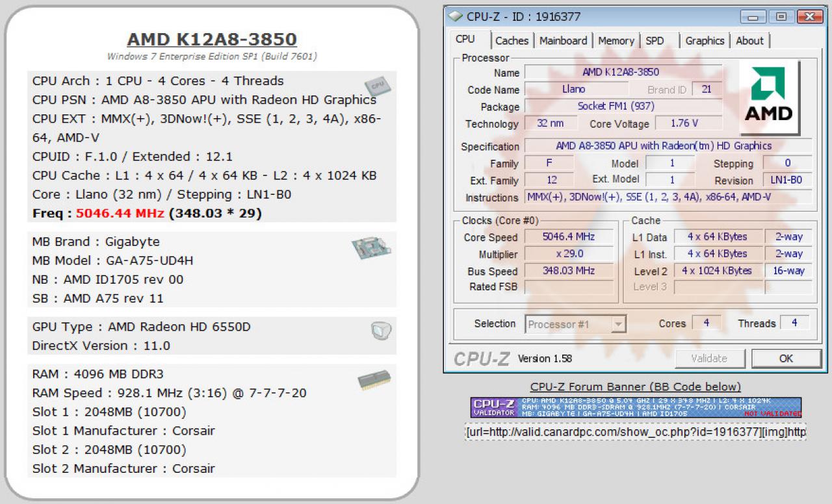
Task: Click the Specification field text
Action: (x=668, y=145)
